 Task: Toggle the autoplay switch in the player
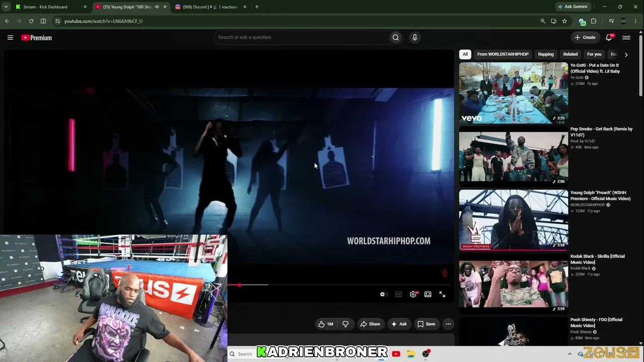(383, 295)
